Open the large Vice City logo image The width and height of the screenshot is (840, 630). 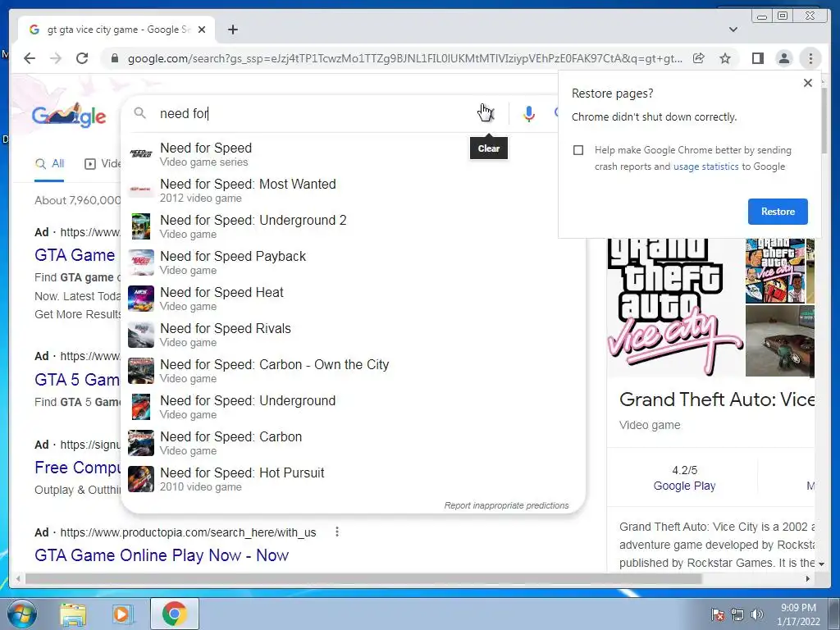pos(674,308)
